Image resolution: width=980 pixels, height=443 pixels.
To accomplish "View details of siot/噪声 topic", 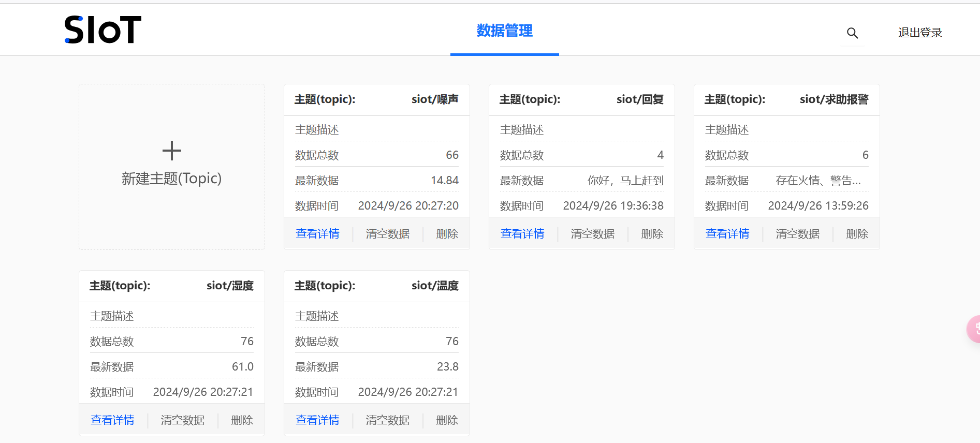I will (x=317, y=234).
